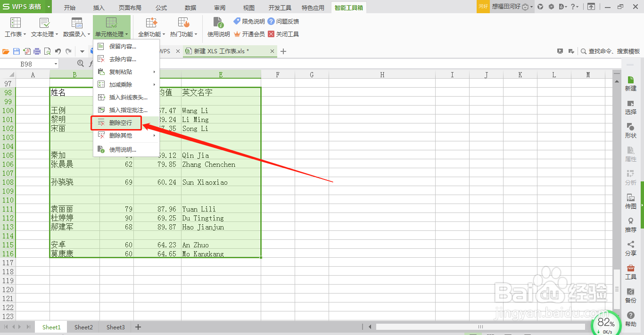Click the print preview icon
This screenshot has height=335, width=644.
(47, 51)
